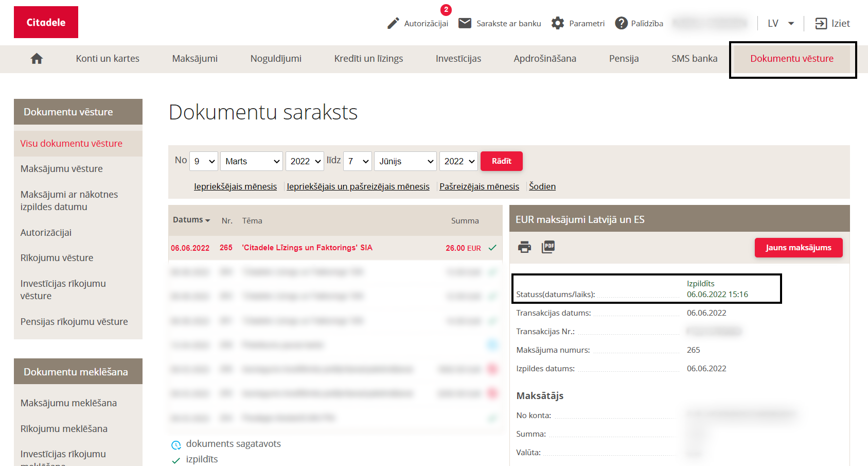Viewport: 868px width, 466px height.
Task: Click Iepriekšējais un pašreizējais mēnesis link
Action: (358, 186)
